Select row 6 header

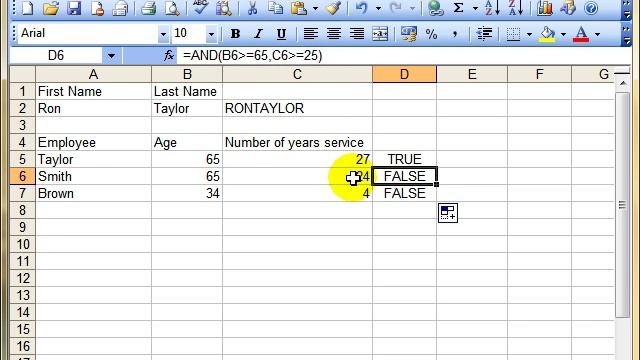pyautogui.click(x=22, y=176)
